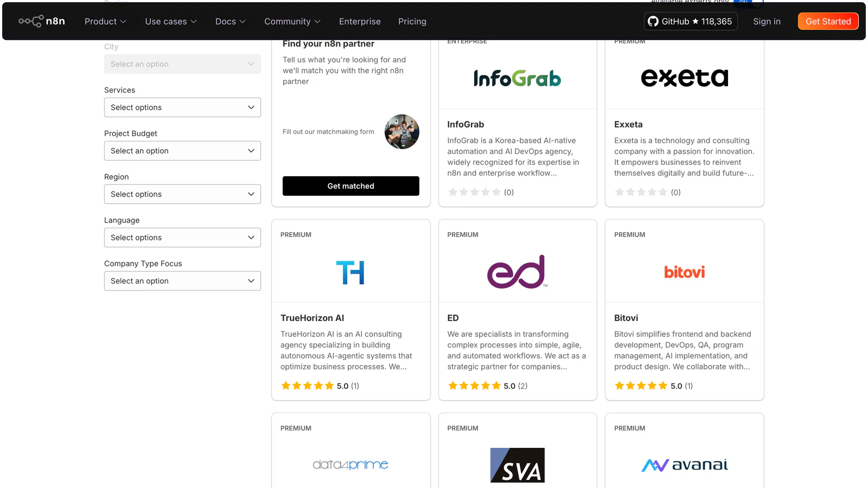The height and width of the screenshot is (488, 868).
Task: Click the Bitovi description text
Action: tap(682, 350)
